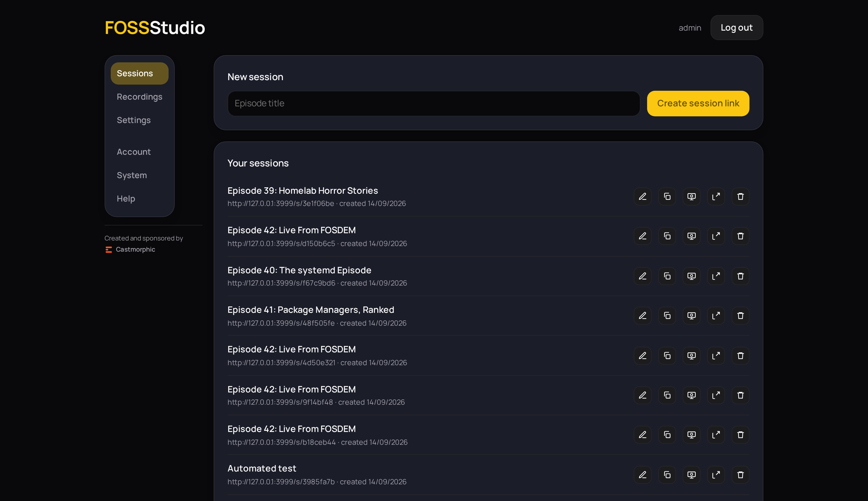Image resolution: width=868 pixels, height=501 pixels.
Task: Click URL http://127.0.0.1:3999/s/d150b6c5
Action: 281,243
